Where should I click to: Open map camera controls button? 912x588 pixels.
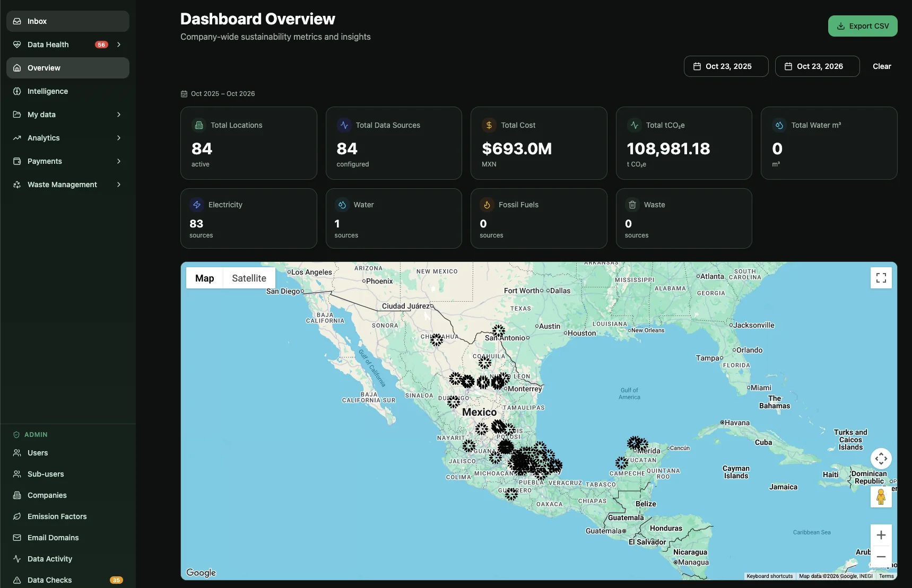(x=881, y=459)
